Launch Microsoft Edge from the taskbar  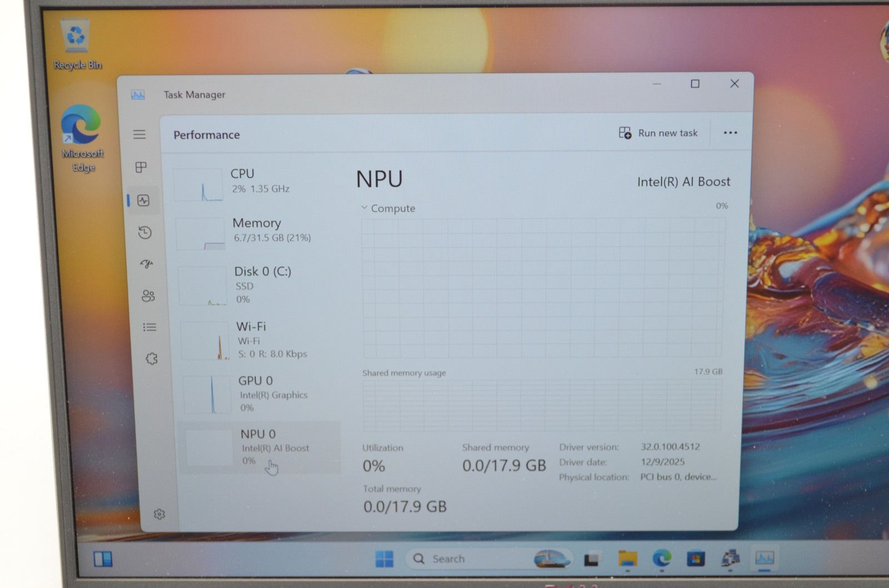coord(662,558)
